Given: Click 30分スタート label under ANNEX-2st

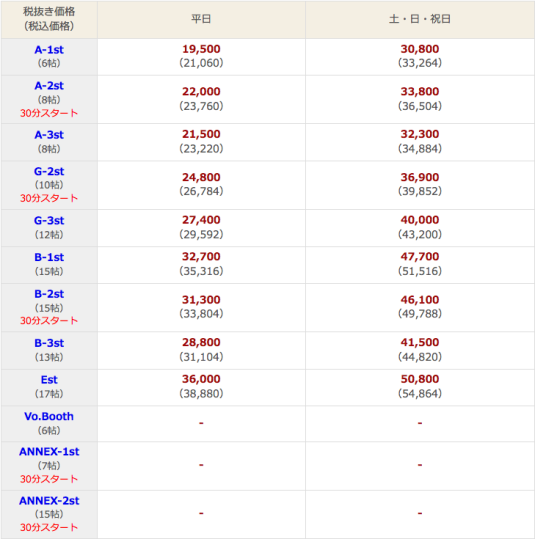Looking at the screenshot, I should (49, 527).
